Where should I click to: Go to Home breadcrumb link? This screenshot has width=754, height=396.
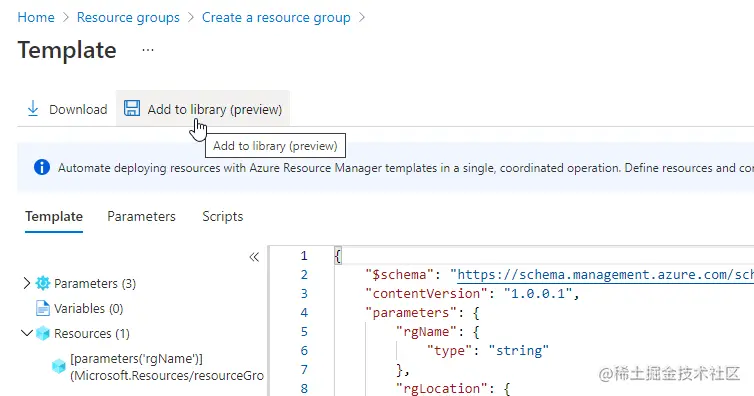pos(36,17)
